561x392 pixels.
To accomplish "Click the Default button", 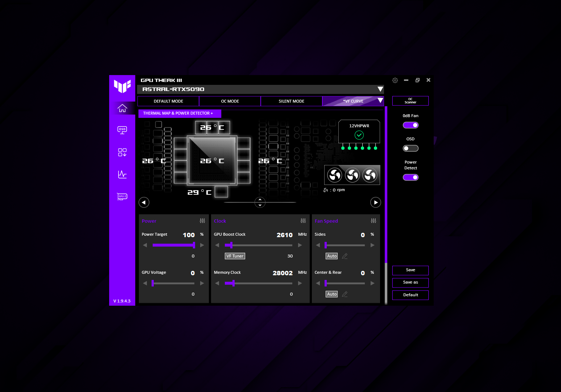I will (x=411, y=295).
